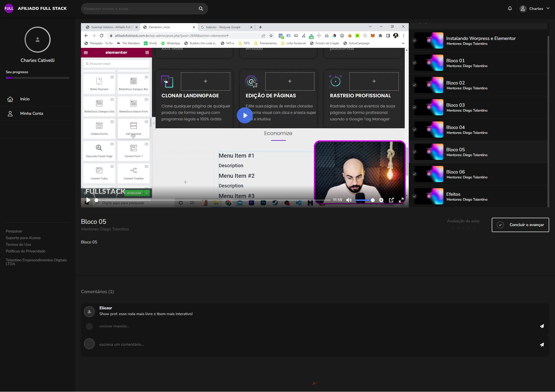The image size is (555, 392).
Task: Open the notifications bell
Action: (x=510, y=8)
